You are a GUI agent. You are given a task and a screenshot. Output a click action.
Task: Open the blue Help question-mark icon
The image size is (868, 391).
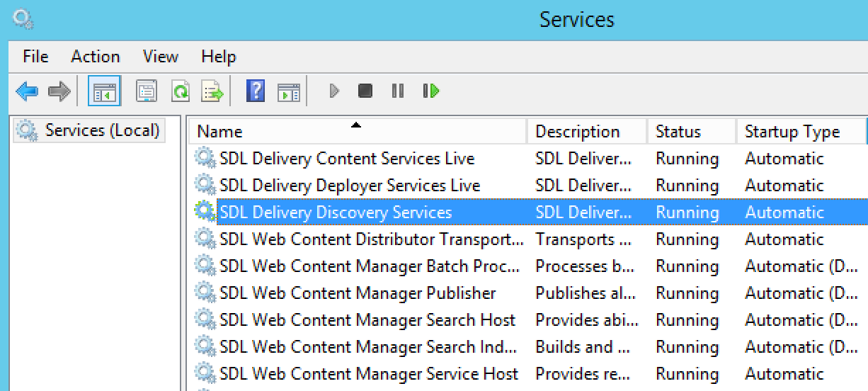255,91
